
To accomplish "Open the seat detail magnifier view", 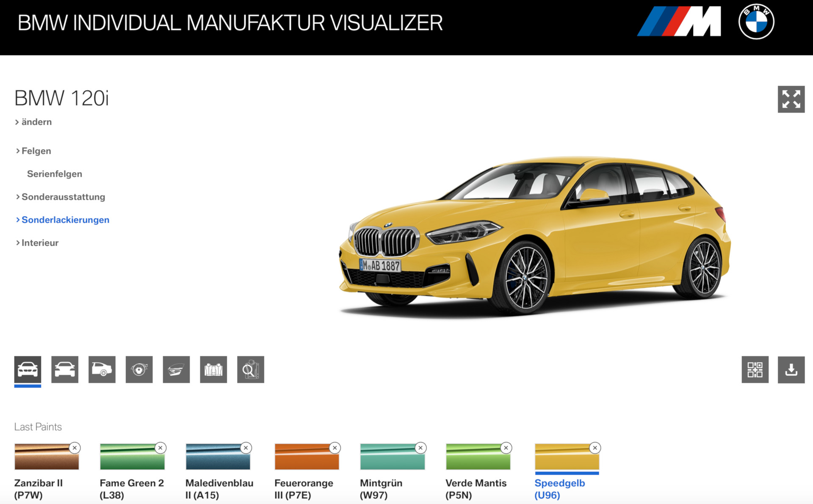I will click(251, 369).
